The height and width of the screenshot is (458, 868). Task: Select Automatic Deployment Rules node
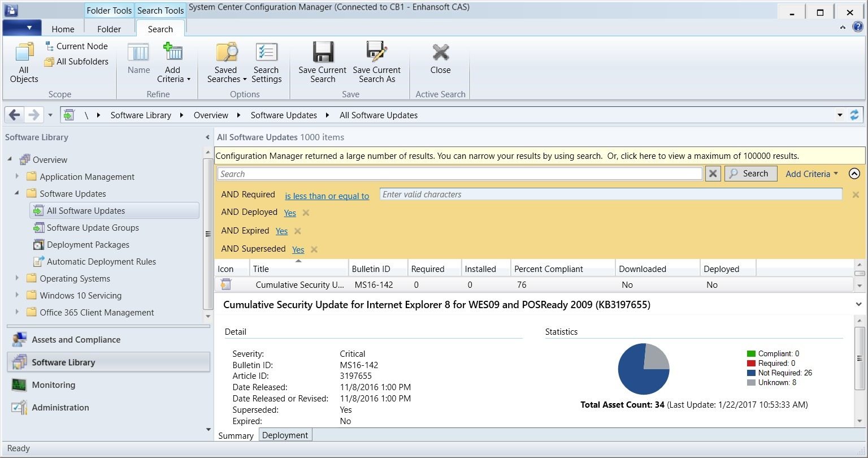pos(101,262)
